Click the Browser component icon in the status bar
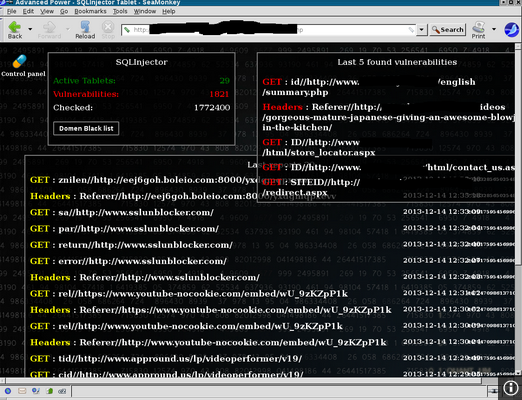 pos(8,391)
